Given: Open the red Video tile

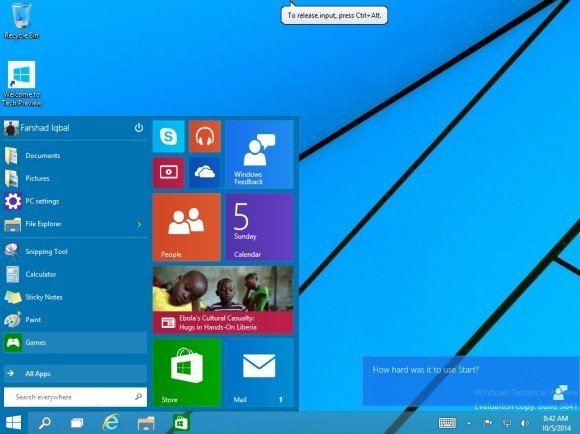Looking at the screenshot, I should click(169, 172).
